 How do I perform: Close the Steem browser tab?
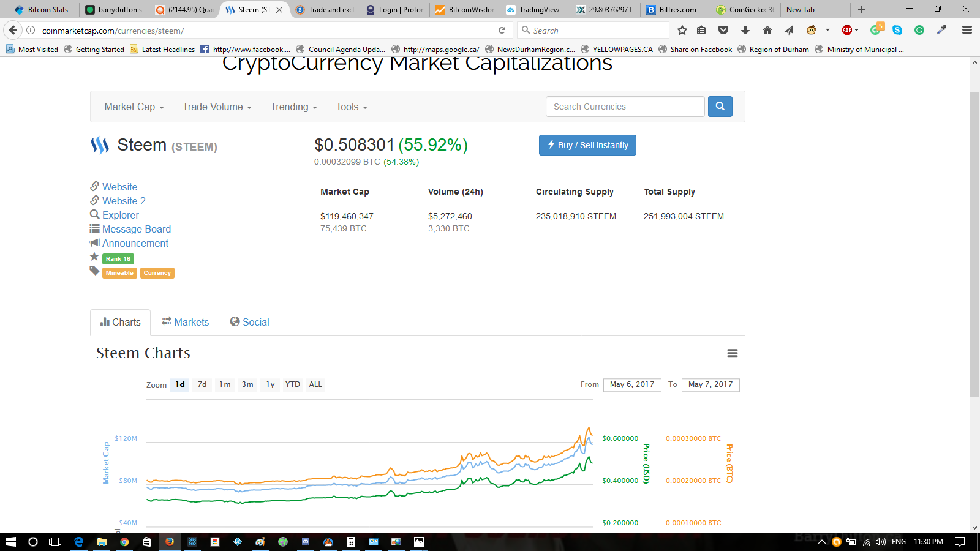(279, 10)
